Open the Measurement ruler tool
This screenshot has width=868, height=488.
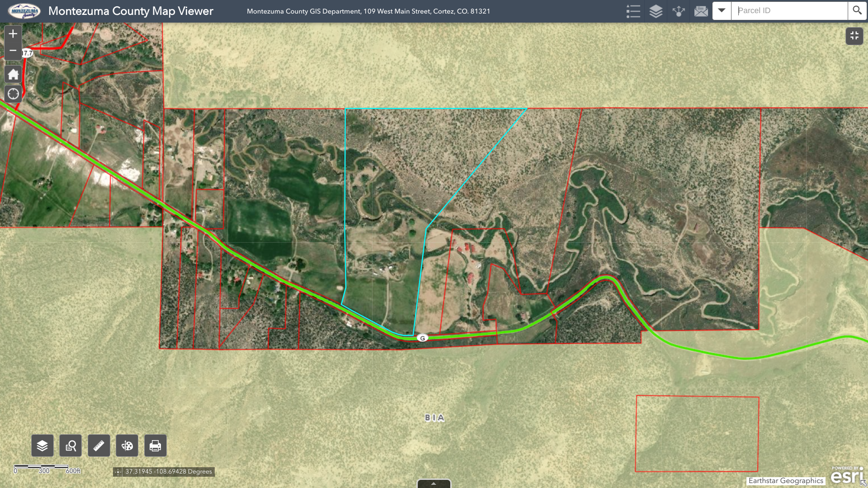coord(99,446)
